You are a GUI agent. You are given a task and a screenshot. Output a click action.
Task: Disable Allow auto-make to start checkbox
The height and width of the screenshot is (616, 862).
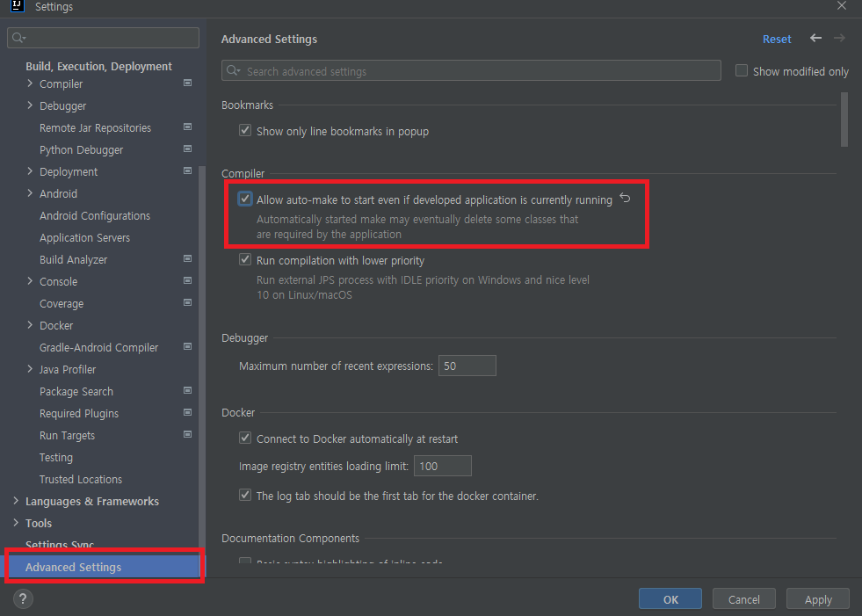coord(245,199)
